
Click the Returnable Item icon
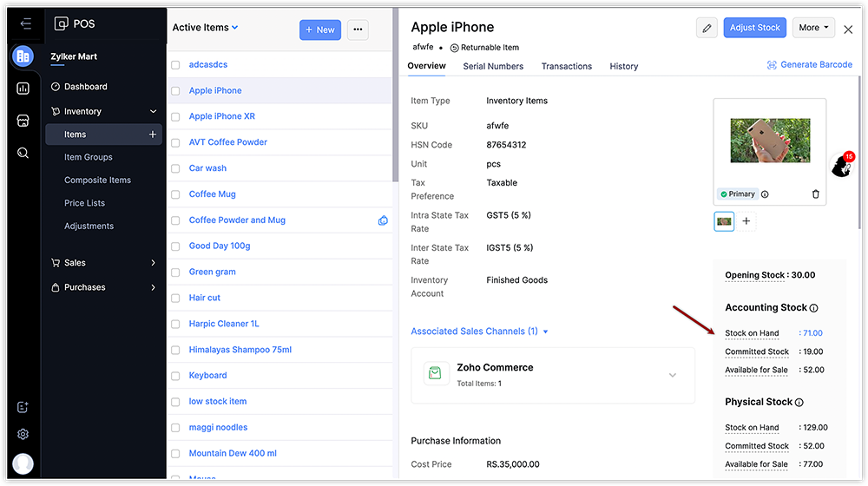pos(455,48)
